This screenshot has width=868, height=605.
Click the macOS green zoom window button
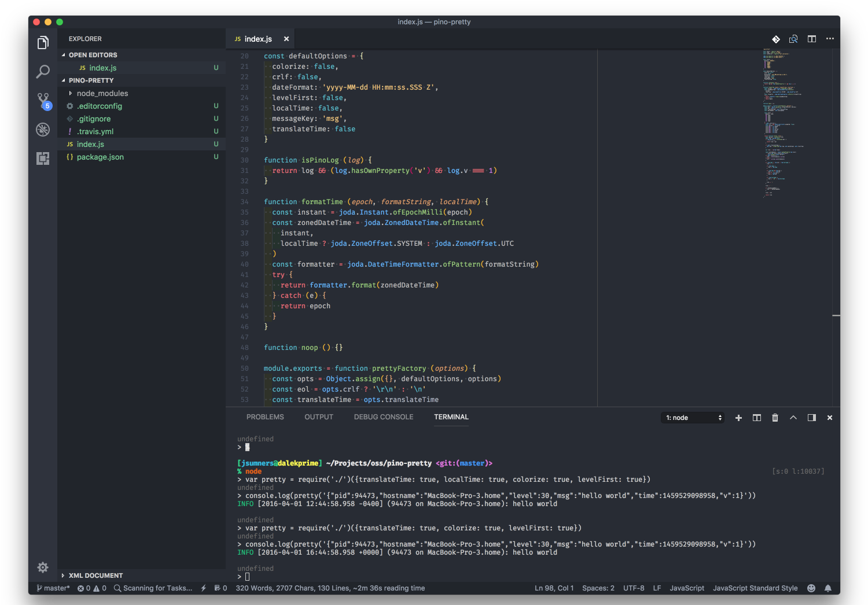pyautogui.click(x=60, y=22)
